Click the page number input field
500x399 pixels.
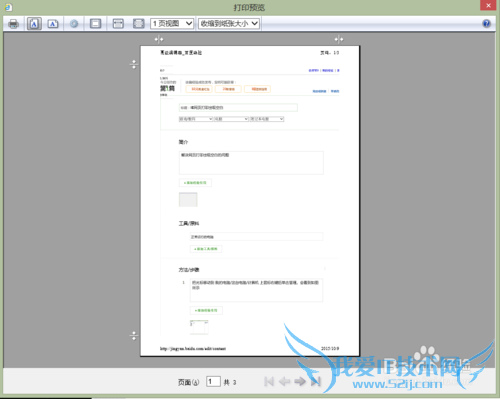(213, 381)
